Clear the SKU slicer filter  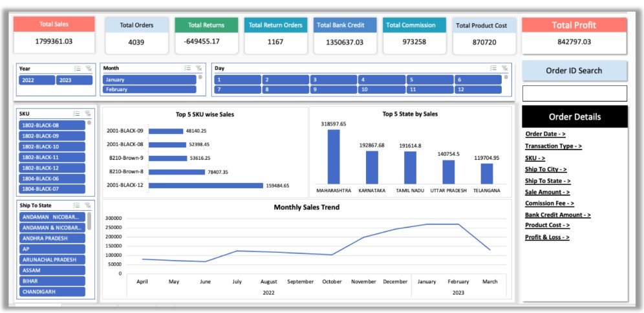88,114
